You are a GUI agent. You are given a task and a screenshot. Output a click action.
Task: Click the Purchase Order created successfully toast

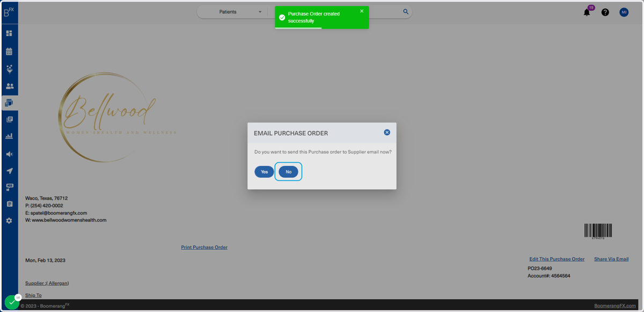pos(321,17)
